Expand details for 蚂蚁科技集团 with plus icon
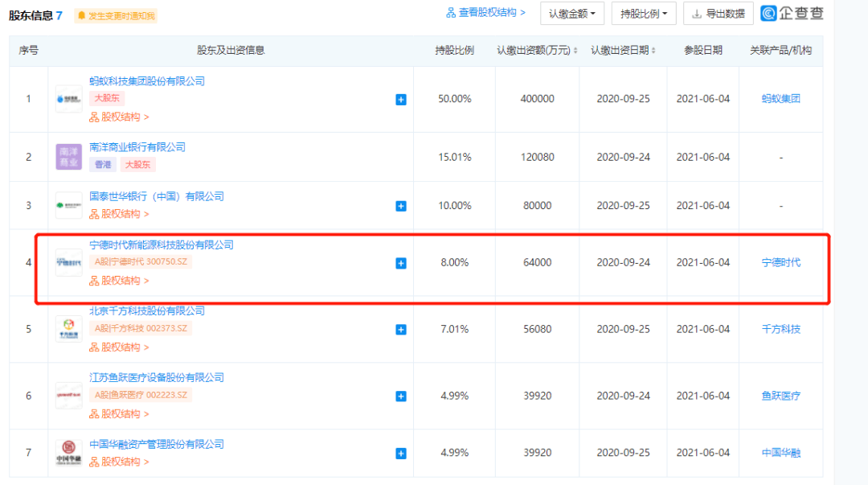868x485 pixels. tap(401, 100)
